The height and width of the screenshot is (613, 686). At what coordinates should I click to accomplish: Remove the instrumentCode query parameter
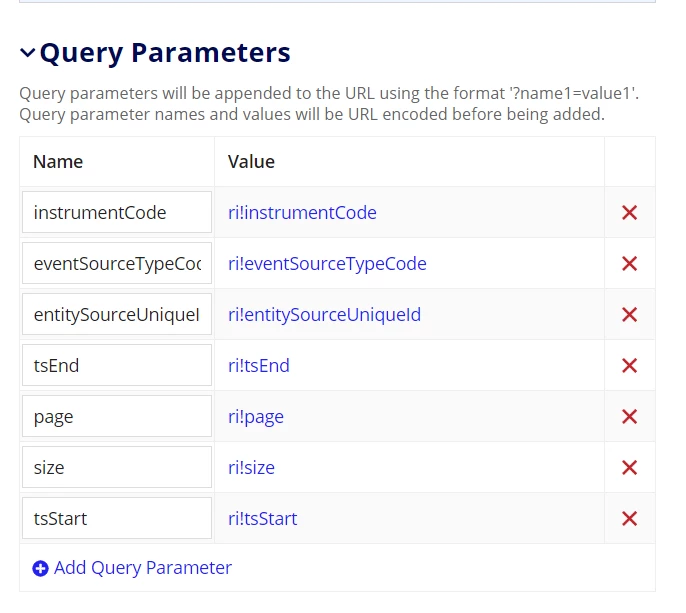tap(629, 213)
